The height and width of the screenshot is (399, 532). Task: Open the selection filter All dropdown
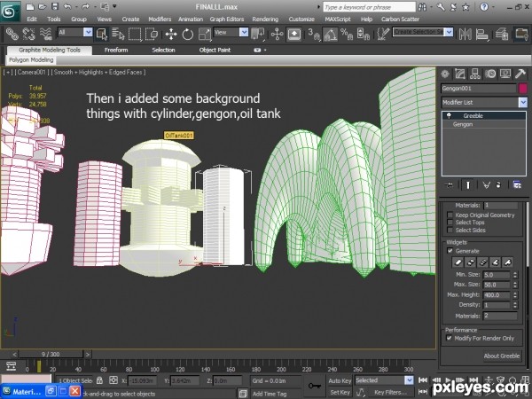click(88, 32)
